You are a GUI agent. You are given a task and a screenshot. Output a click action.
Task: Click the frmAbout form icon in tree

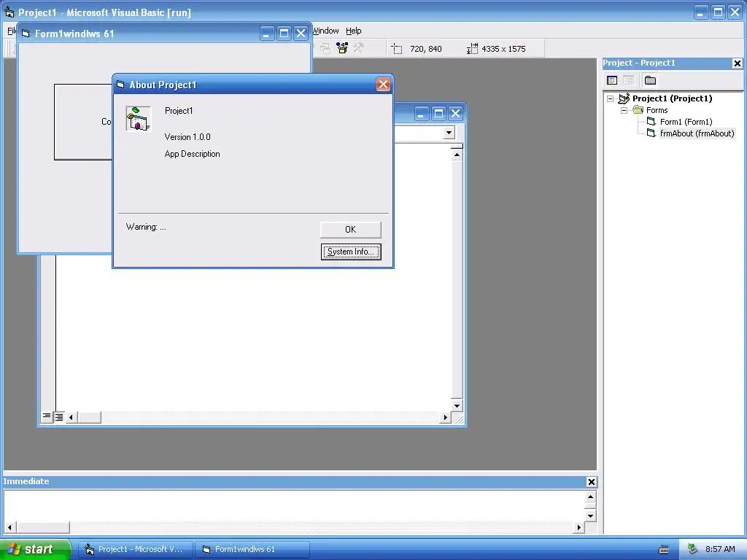click(x=651, y=133)
